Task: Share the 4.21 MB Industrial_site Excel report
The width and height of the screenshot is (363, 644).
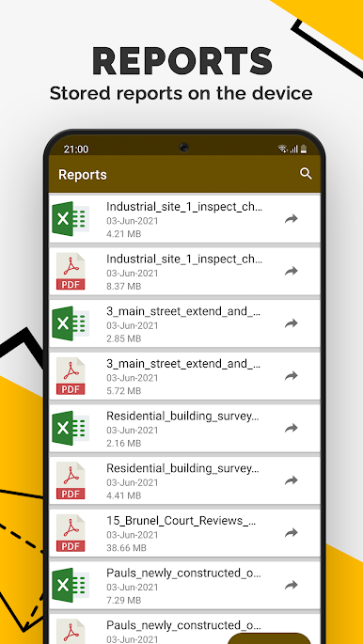Action: 292,218
